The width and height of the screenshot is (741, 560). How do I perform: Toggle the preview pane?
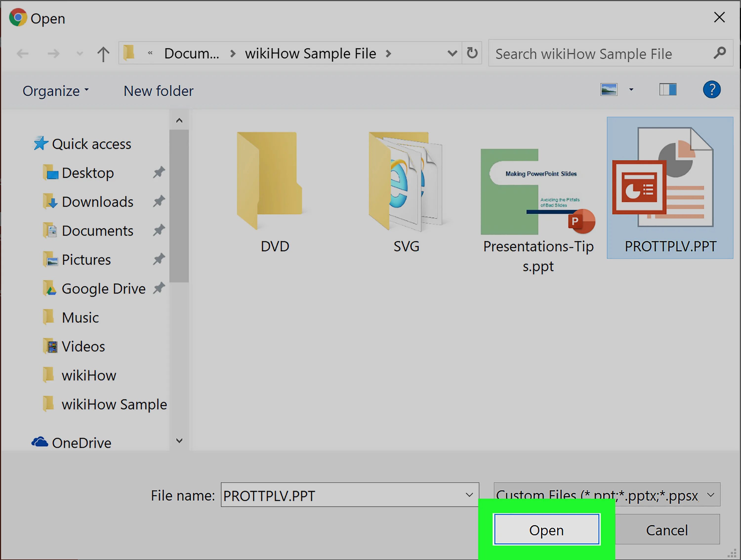(x=668, y=90)
